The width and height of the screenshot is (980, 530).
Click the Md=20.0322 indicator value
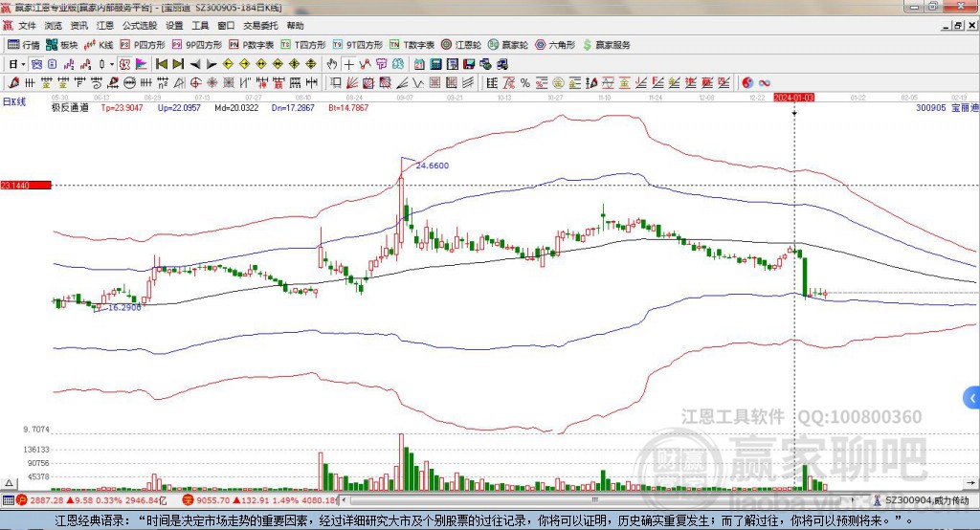236,107
